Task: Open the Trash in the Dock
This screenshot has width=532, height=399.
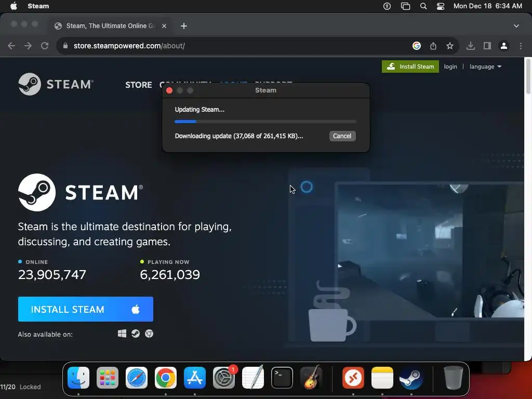Action: pos(453,378)
